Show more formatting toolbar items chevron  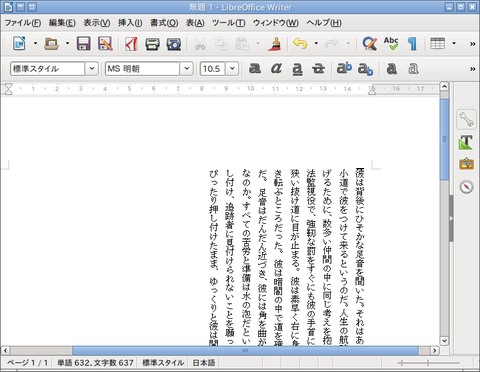click(x=472, y=69)
